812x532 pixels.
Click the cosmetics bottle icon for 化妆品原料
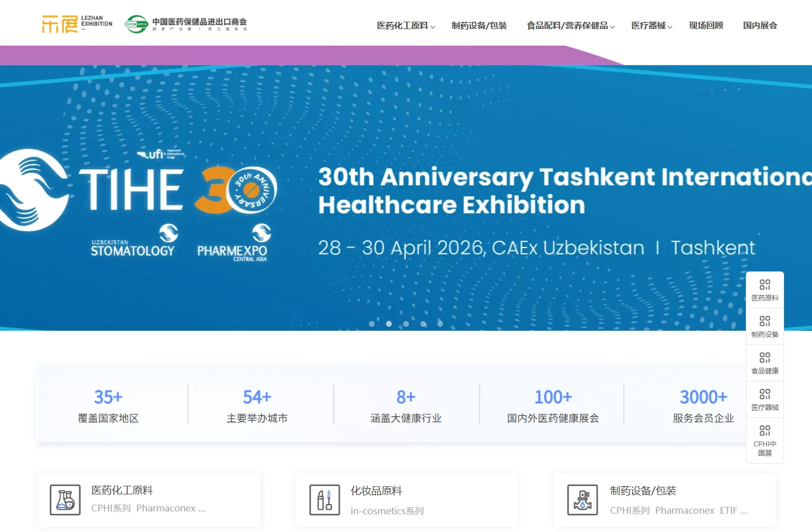(324, 499)
